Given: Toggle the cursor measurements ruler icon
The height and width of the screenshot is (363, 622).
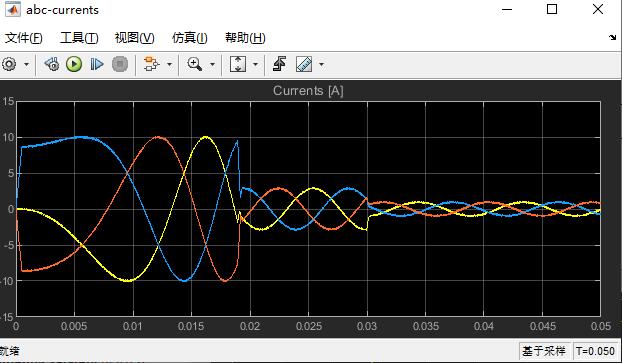Looking at the screenshot, I should (304, 64).
